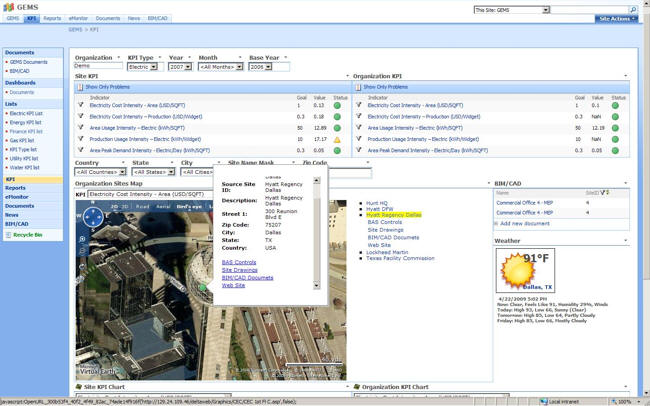Switch the map to 3D mode
The height and width of the screenshot is (406, 650).
(x=124, y=206)
